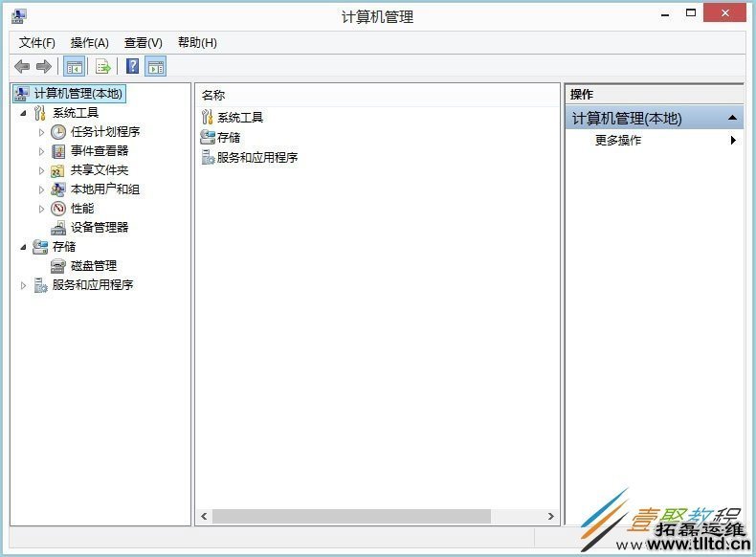The width and height of the screenshot is (756, 557).
Task: Select the 设备管理器 tree label
Action: [100, 228]
